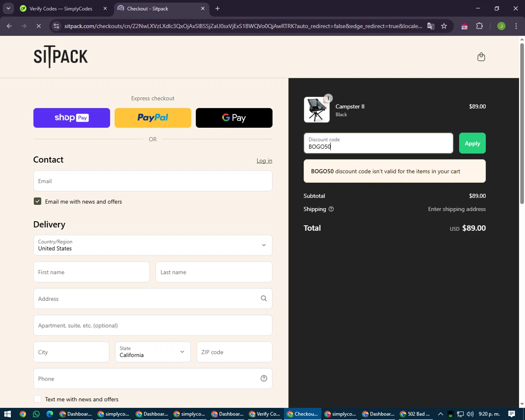Open the Country/Region dropdown
The image size is (525, 420).
(153, 245)
